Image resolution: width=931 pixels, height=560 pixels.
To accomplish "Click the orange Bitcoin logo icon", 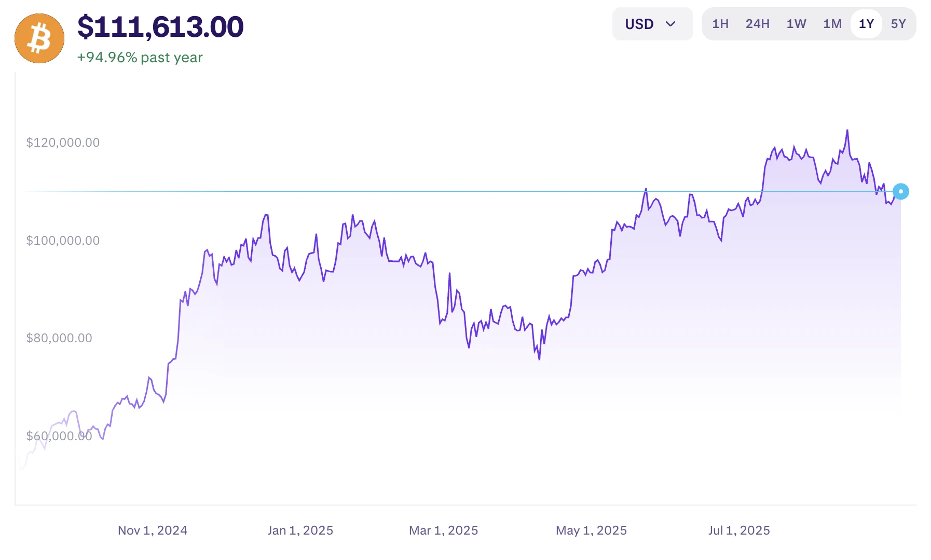I will pyautogui.click(x=39, y=38).
